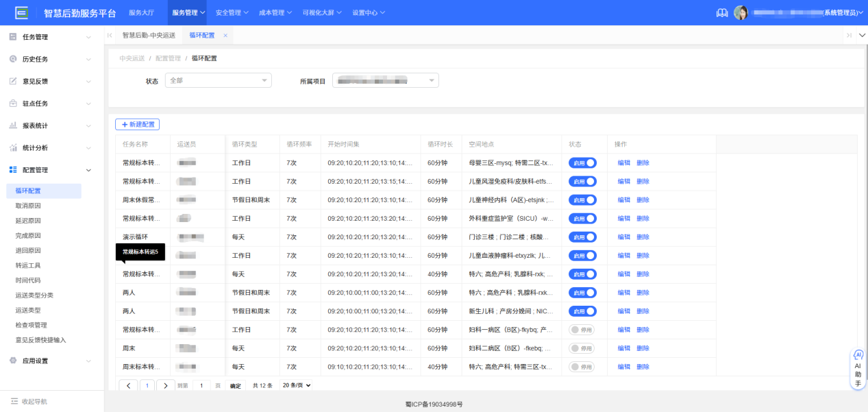关闭首行「常规标本转」任务的启用开关
The image size is (868, 412).
tap(583, 162)
